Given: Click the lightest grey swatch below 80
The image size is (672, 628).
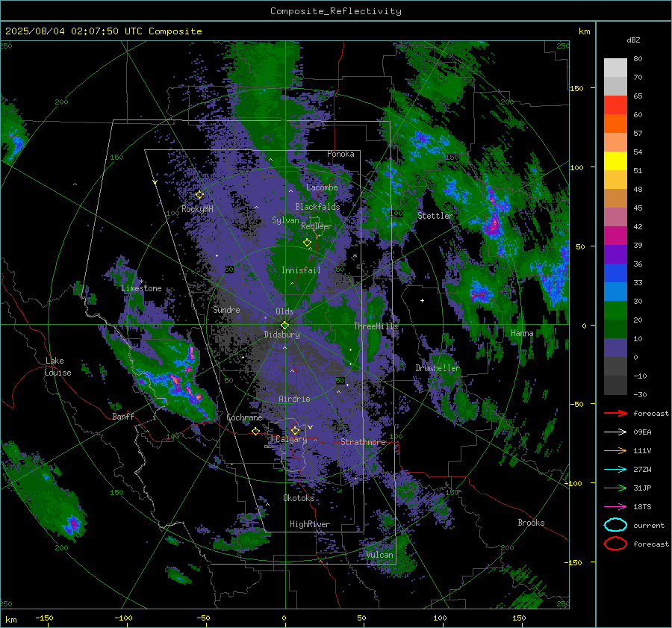Looking at the screenshot, I should tap(615, 68).
